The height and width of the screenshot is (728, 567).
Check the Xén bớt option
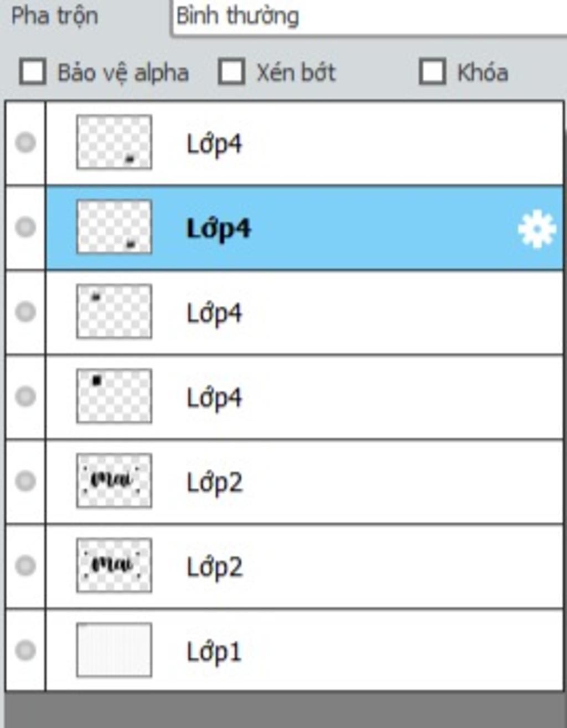point(231,72)
